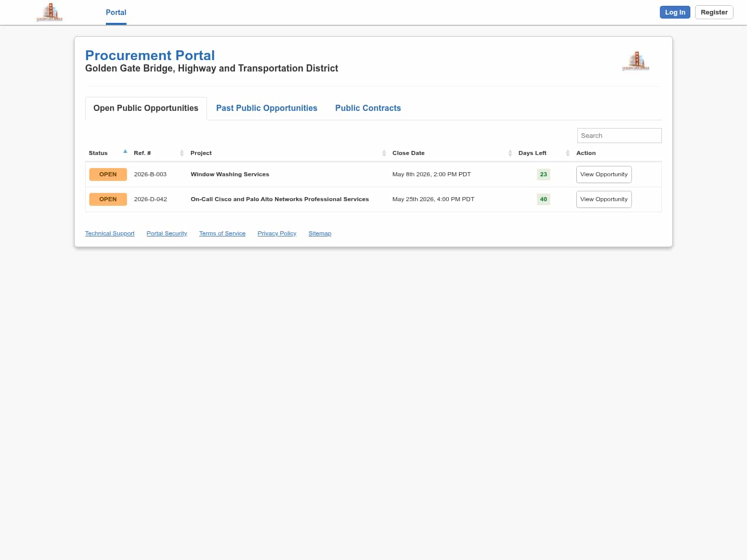Screen dimensions: 747x560
Task: Sort by Close Date column sort arrows
Action: pyautogui.click(x=510, y=153)
